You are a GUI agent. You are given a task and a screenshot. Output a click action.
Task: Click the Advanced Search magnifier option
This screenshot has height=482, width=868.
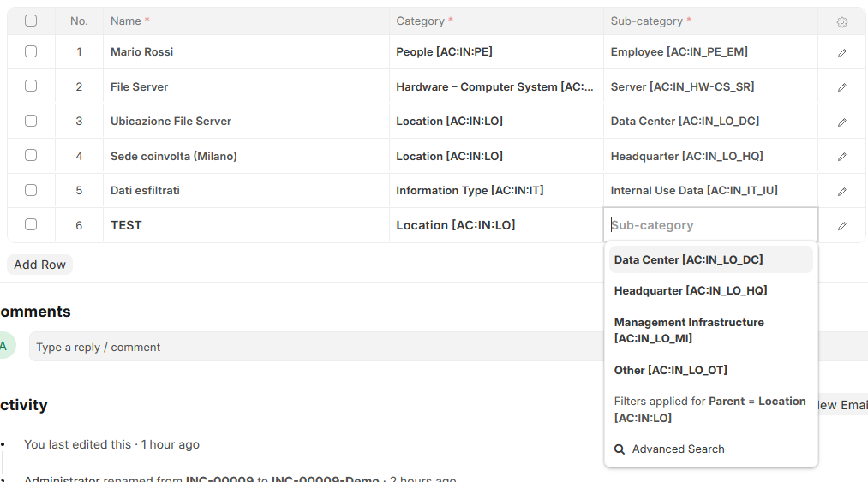[x=669, y=449]
